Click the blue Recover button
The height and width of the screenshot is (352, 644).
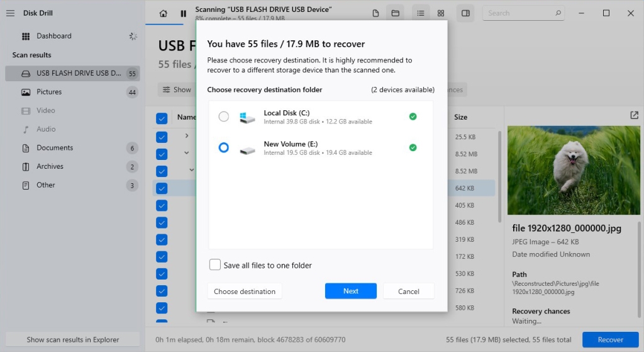(610, 339)
